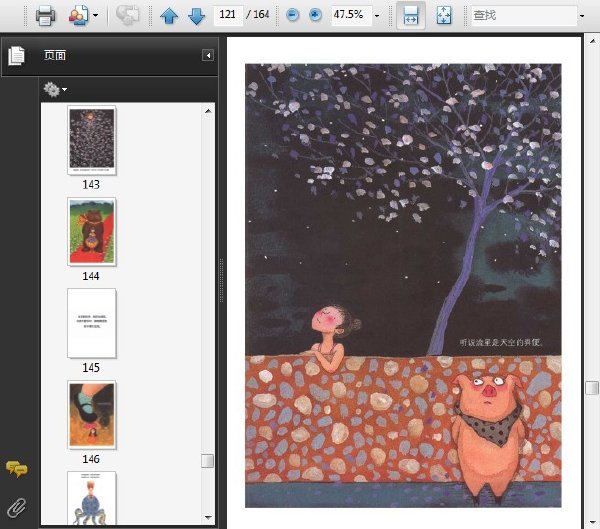Select page 146 shoes thumbnail

92,415
